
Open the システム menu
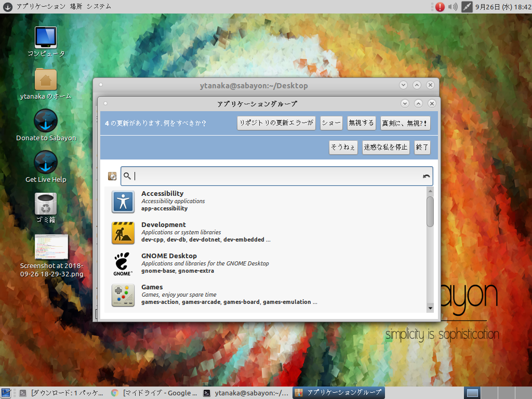click(99, 7)
